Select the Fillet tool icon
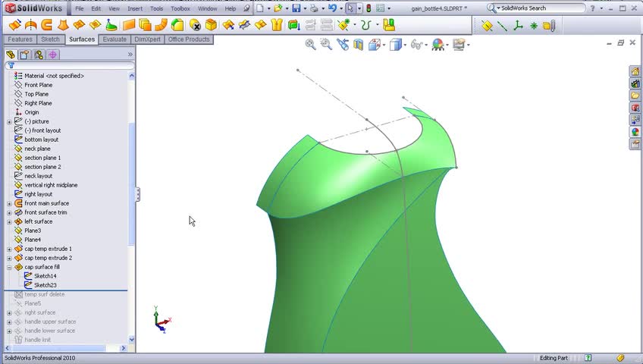Screen dimensions: 643x364 tap(177, 26)
